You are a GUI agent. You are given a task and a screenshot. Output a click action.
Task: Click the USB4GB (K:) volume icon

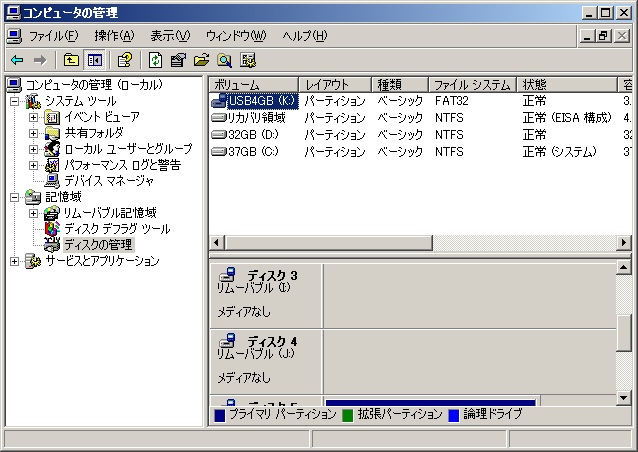coord(219,100)
